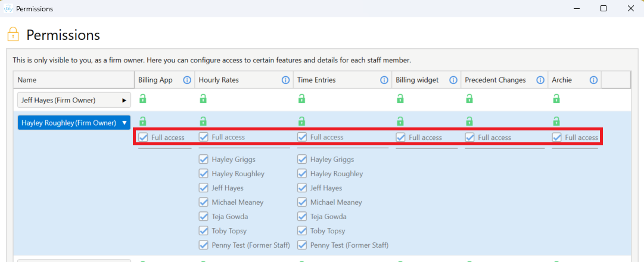Click the Billing App info icon

coord(187,80)
